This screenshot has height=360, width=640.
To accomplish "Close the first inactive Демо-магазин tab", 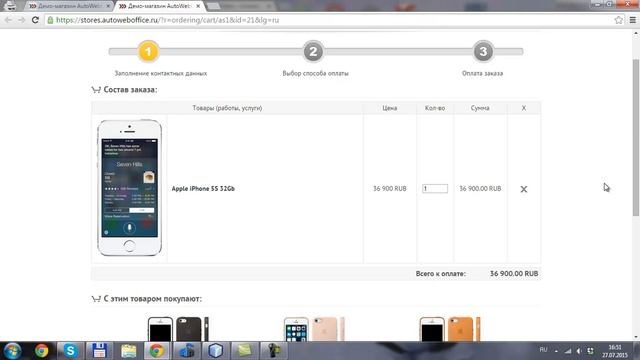I will pos(108,6).
